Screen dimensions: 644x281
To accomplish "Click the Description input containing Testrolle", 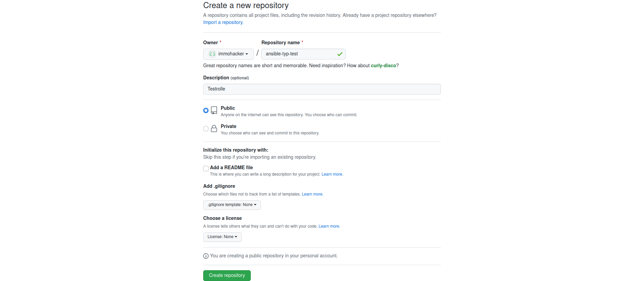I will point(321,89).
